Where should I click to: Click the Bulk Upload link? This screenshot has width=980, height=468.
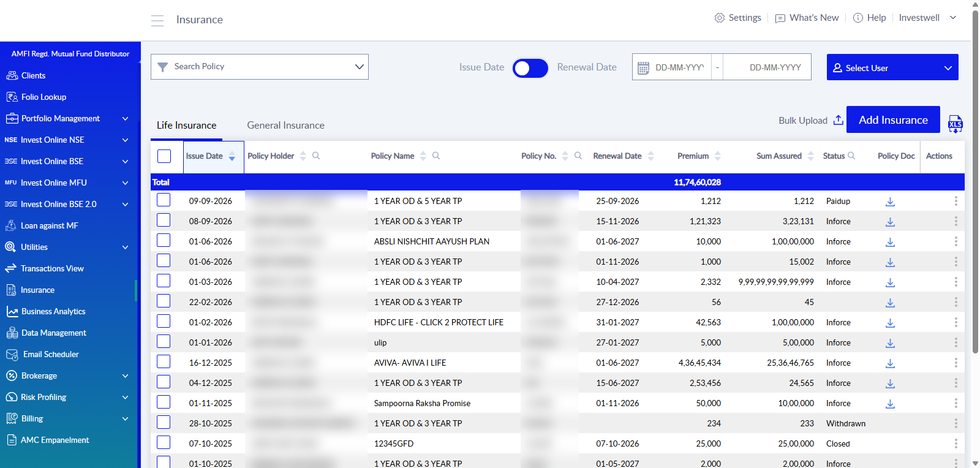pyautogui.click(x=803, y=121)
